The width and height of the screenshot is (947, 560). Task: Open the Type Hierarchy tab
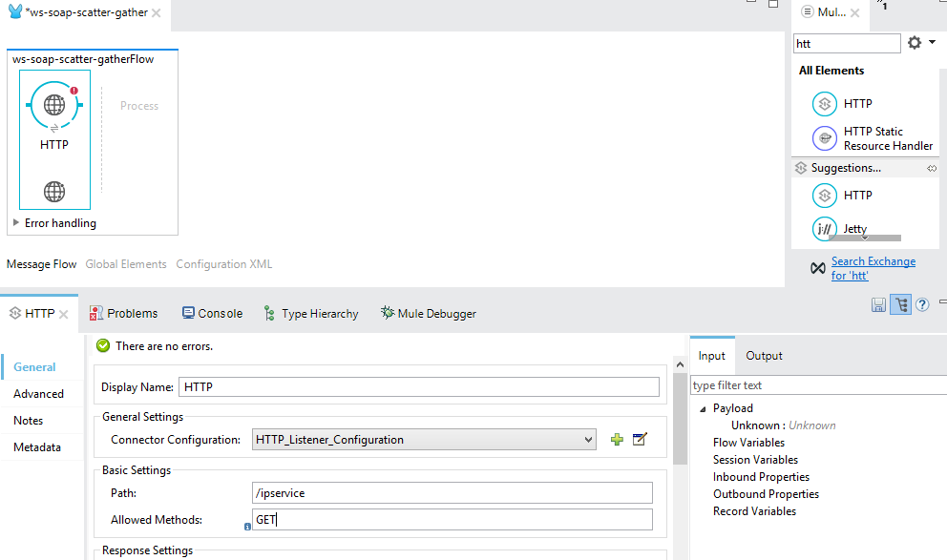tap(311, 314)
